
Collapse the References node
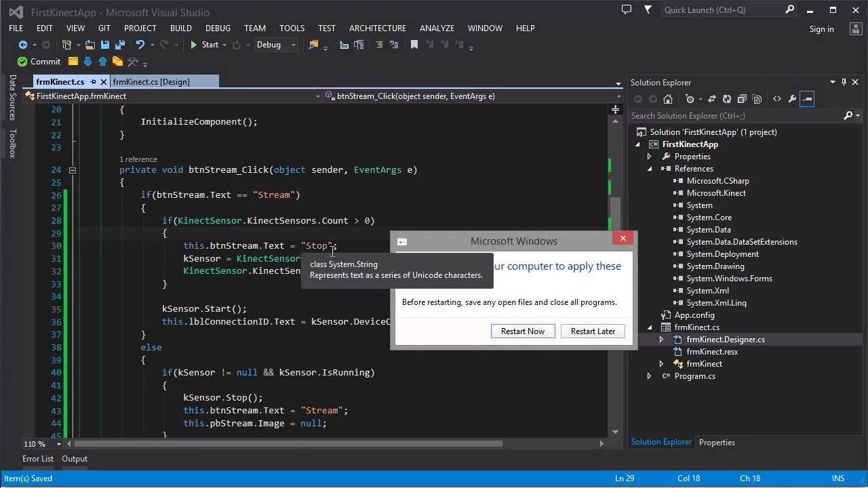tap(650, 169)
